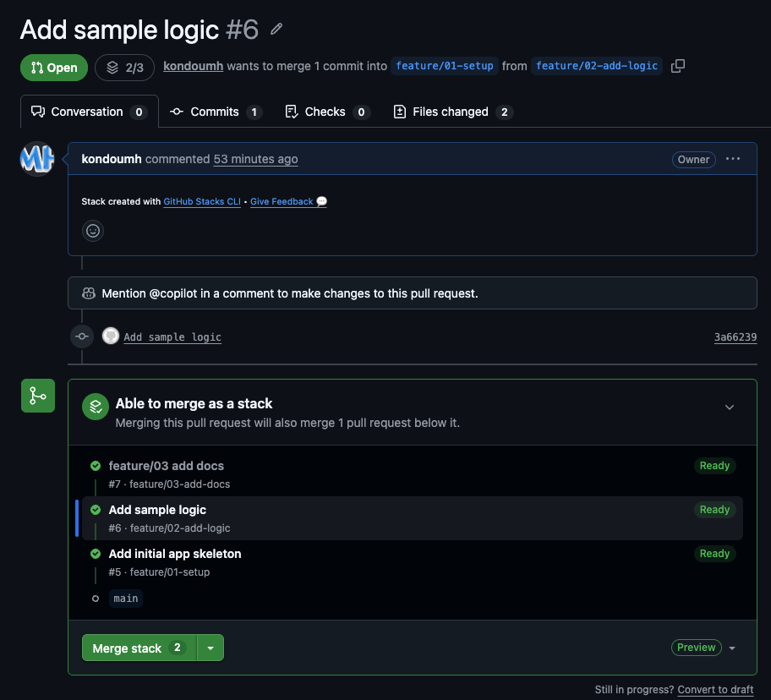The height and width of the screenshot is (700, 771).
Task: Click the Owner label badge
Action: tap(693, 159)
